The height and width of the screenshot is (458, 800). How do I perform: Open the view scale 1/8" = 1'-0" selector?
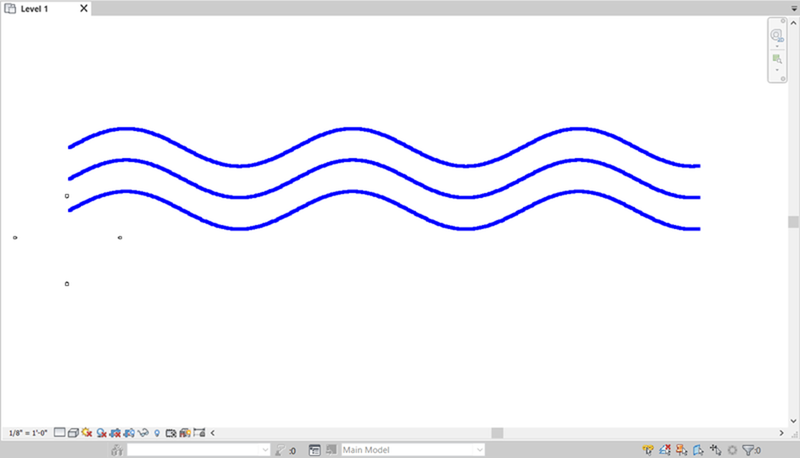tap(28, 433)
